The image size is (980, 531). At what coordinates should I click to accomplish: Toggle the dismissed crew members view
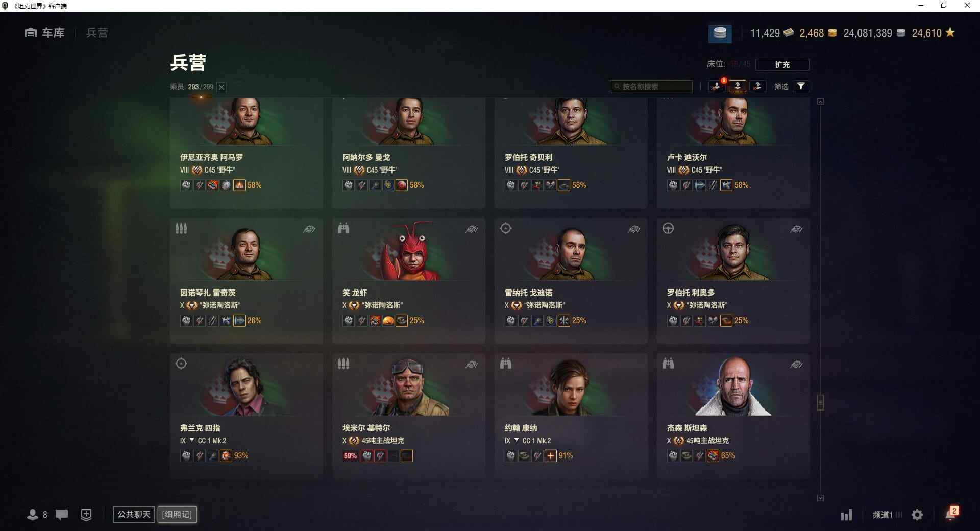[757, 86]
